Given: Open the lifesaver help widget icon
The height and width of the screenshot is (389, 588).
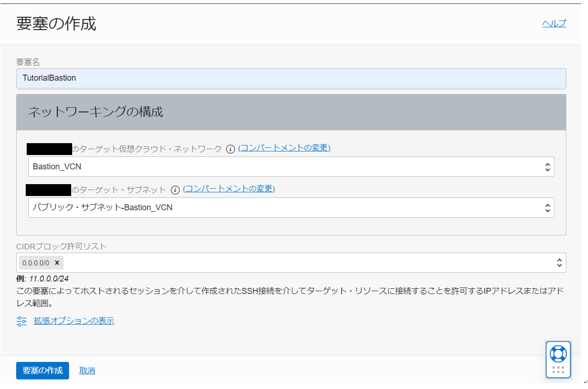Looking at the screenshot, I should tap(558, 353).
